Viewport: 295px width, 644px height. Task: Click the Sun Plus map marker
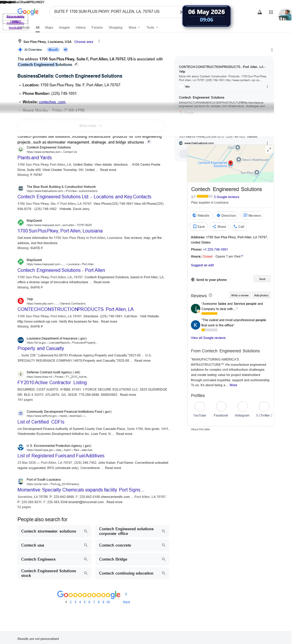tap(257, 172)
